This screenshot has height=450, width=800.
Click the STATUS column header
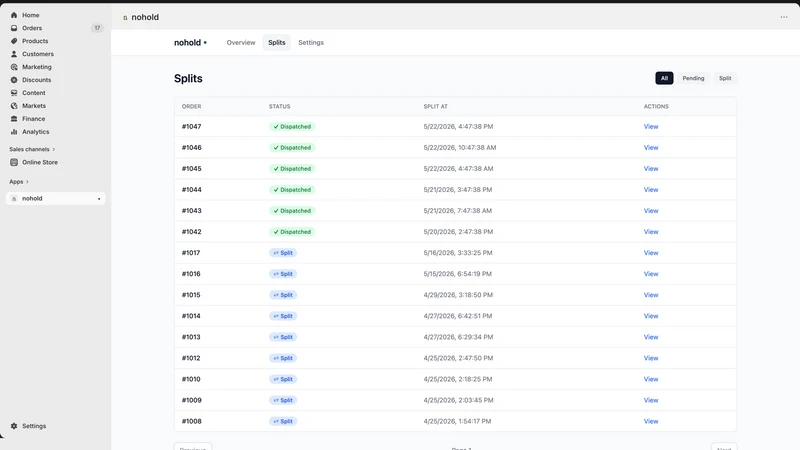coord(280,107)
